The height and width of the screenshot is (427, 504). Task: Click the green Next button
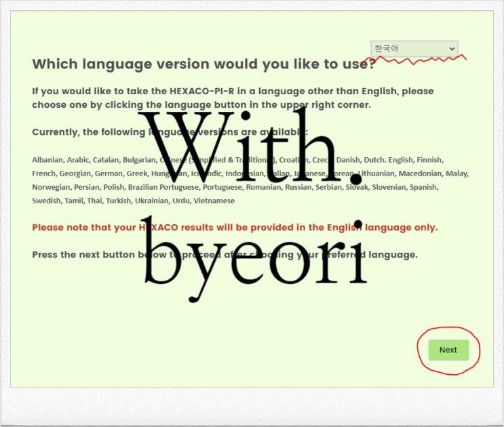pyautogui.click(x=448, y=350)
